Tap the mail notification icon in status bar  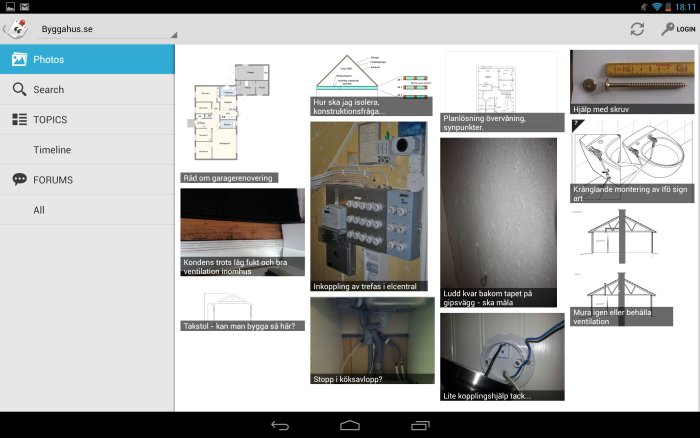click(25, 6)
